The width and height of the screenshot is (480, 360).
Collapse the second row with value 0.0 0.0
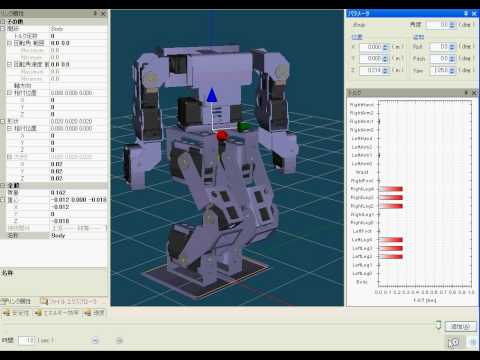point(9,64)
